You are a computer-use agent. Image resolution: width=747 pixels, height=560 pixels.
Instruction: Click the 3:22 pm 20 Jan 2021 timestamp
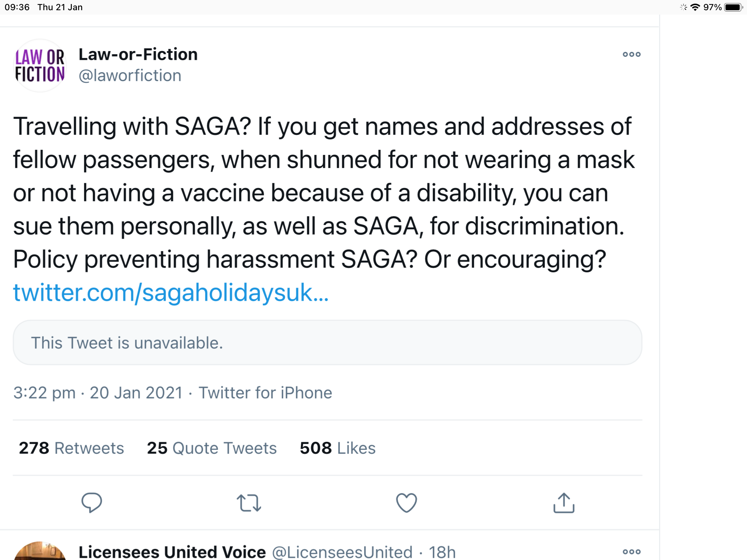coord(98,393)
